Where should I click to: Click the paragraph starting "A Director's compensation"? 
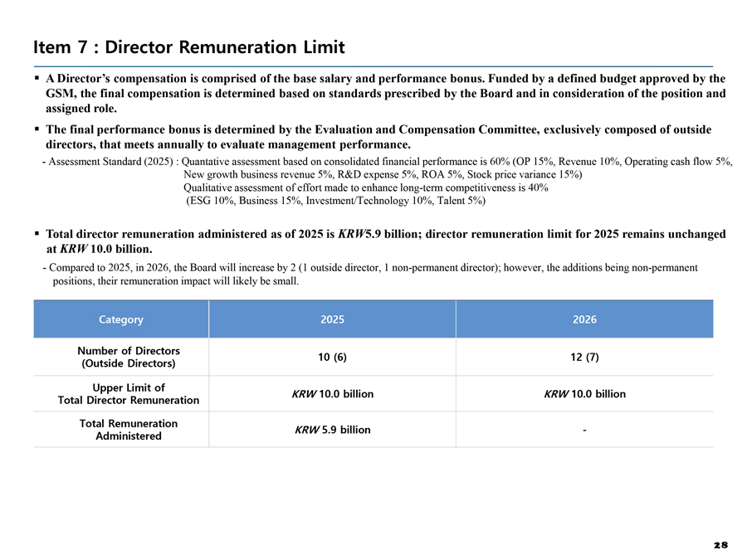384,94
